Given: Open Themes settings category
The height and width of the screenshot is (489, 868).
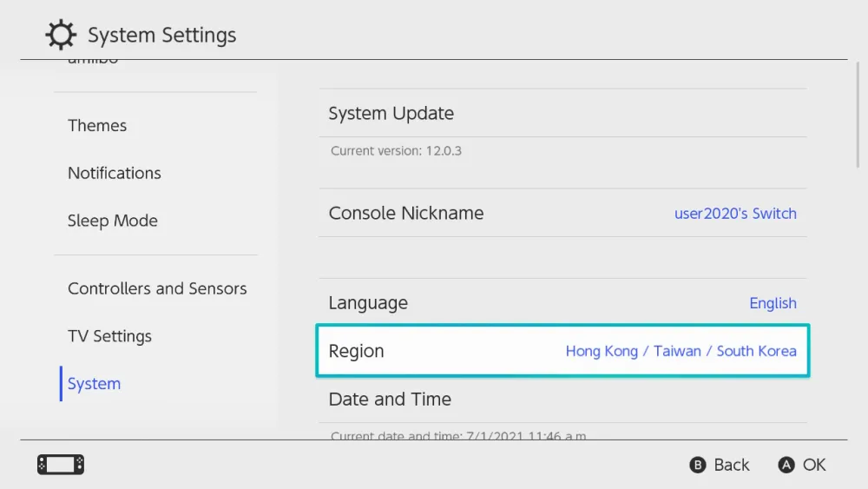Looking at the screenshot, I should tap(97, 126).
